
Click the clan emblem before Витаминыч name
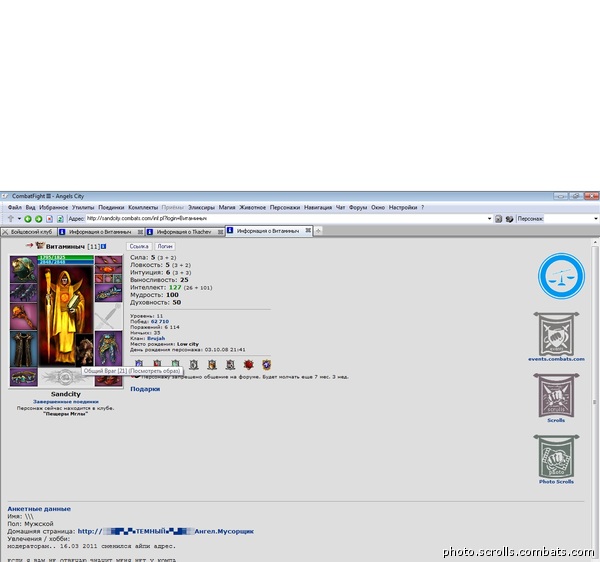pyautogui.click(x=40, y=246)
